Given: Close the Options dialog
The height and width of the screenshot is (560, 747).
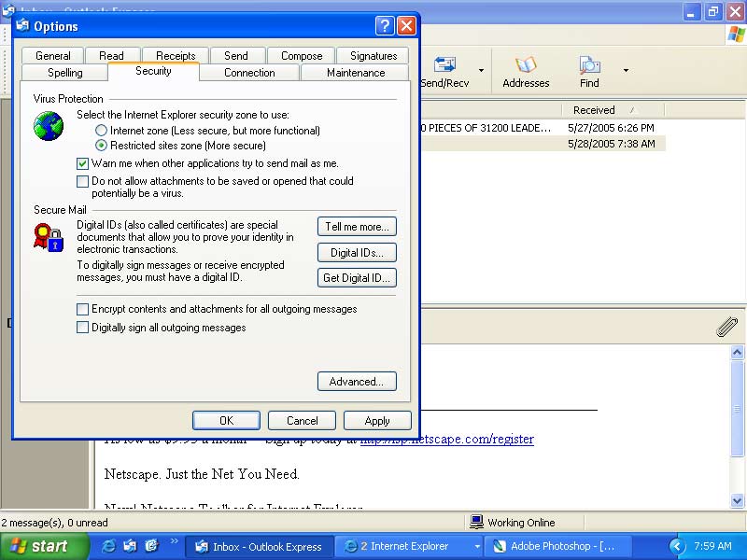Looking at the screenshot, I should click(406, 26).
